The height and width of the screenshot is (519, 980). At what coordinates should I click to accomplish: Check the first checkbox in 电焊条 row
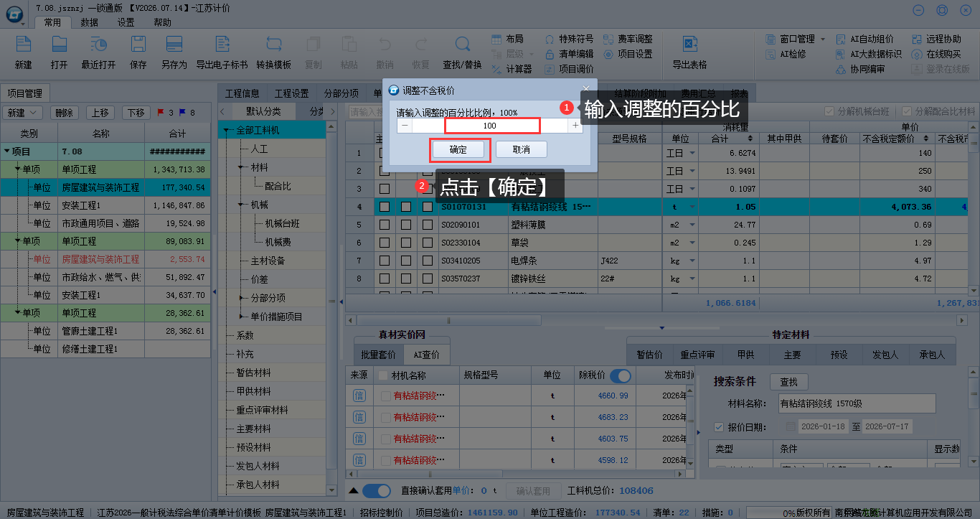click(x=385, y=261)
